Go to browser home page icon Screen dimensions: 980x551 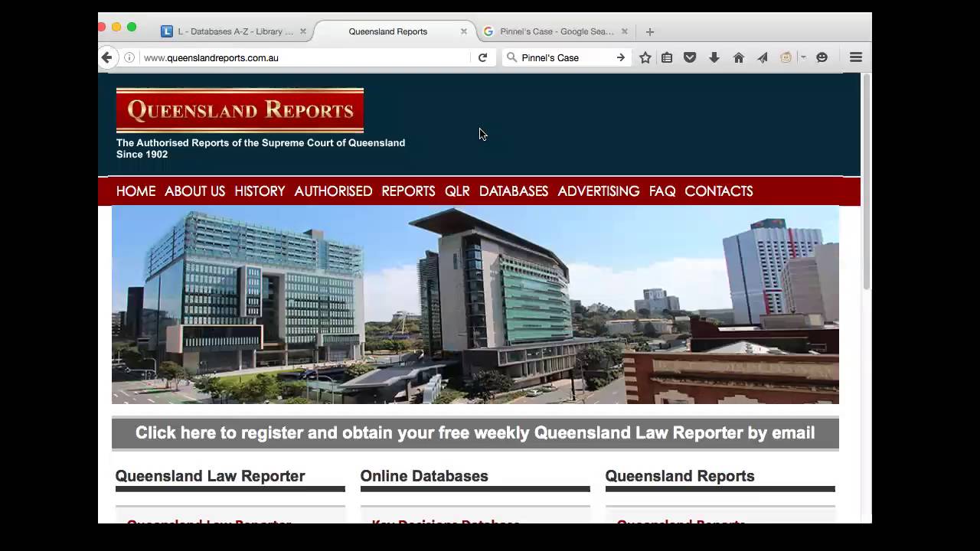pos(739,57)
